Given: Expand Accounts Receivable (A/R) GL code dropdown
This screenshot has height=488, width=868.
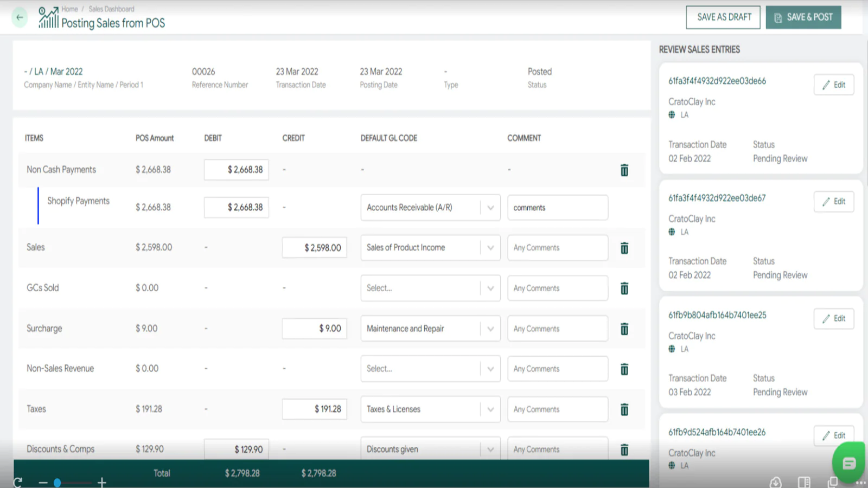Looking at the screenshot, I should click(490, 208).
